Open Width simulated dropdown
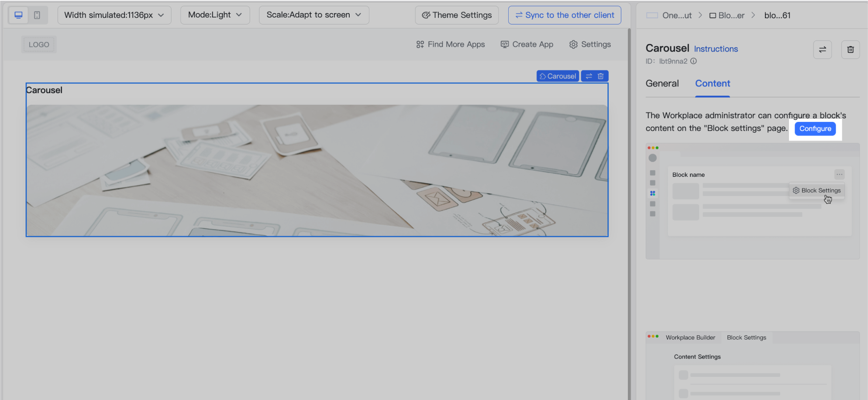The height and width of the screenshot is (400, 868). tap(114, 15)
